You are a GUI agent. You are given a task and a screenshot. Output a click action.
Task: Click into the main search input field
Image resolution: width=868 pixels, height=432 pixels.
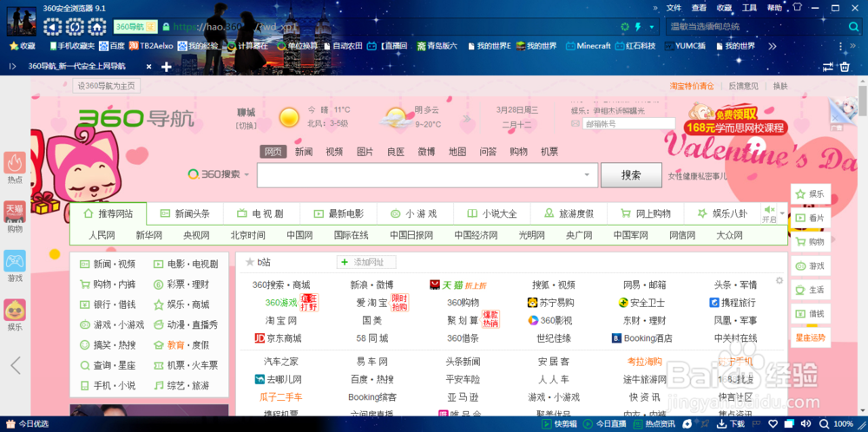(x=422, y=175)
